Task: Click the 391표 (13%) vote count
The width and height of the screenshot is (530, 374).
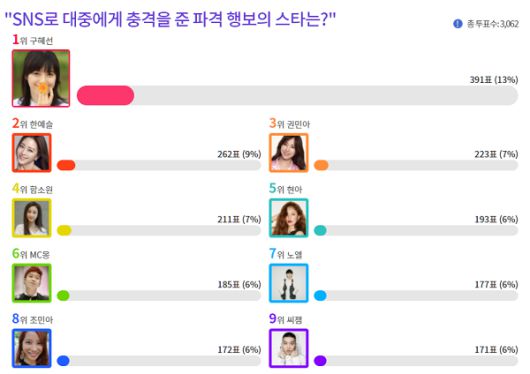Action: click(x=494, y=80)
